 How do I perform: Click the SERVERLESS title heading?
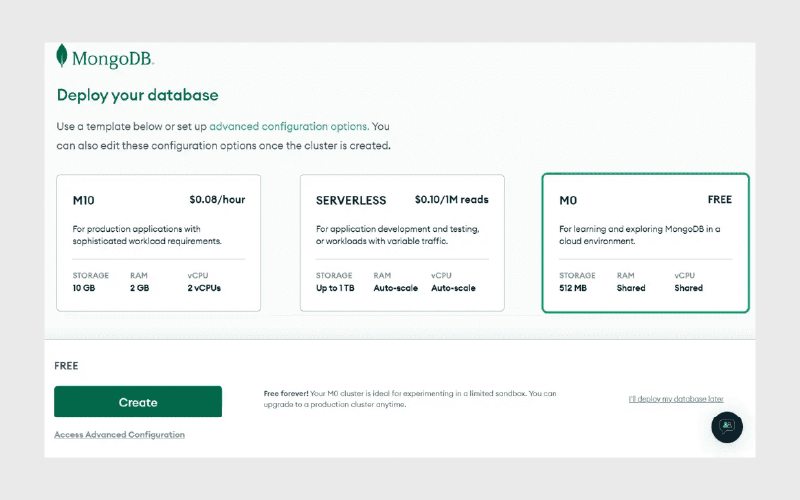(351, 200)
